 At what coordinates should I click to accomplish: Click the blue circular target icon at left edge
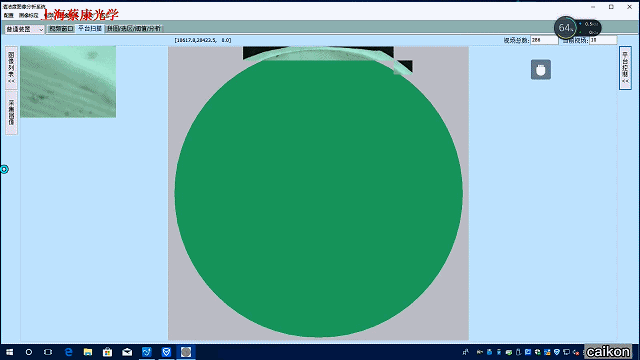coord(4,169)
